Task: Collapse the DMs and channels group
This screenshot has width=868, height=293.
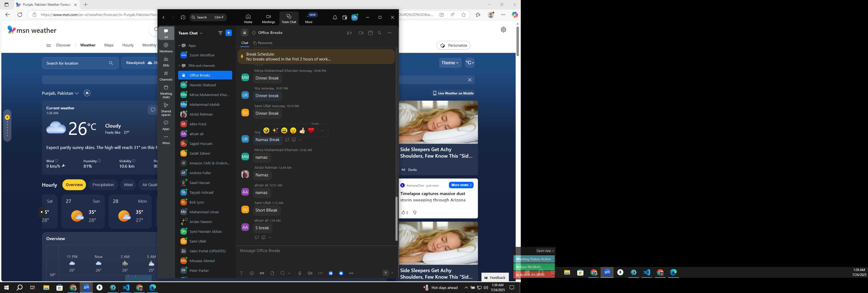Action: tap(179, 66)
